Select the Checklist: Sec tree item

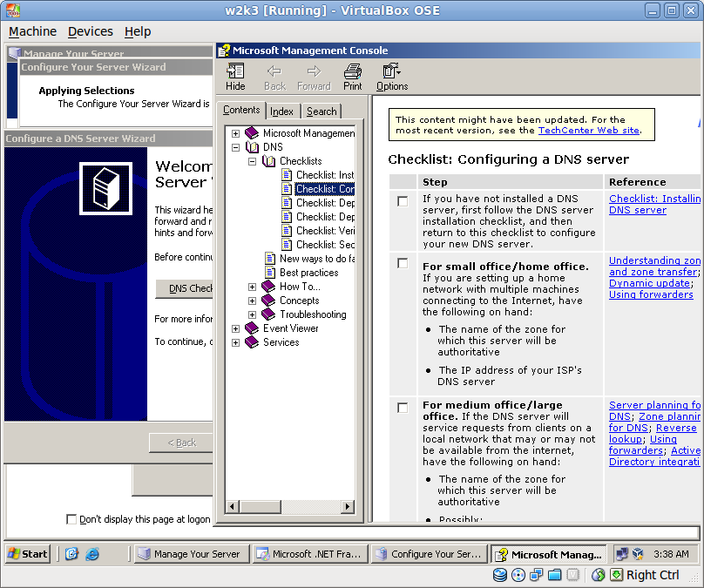[325, 245]
